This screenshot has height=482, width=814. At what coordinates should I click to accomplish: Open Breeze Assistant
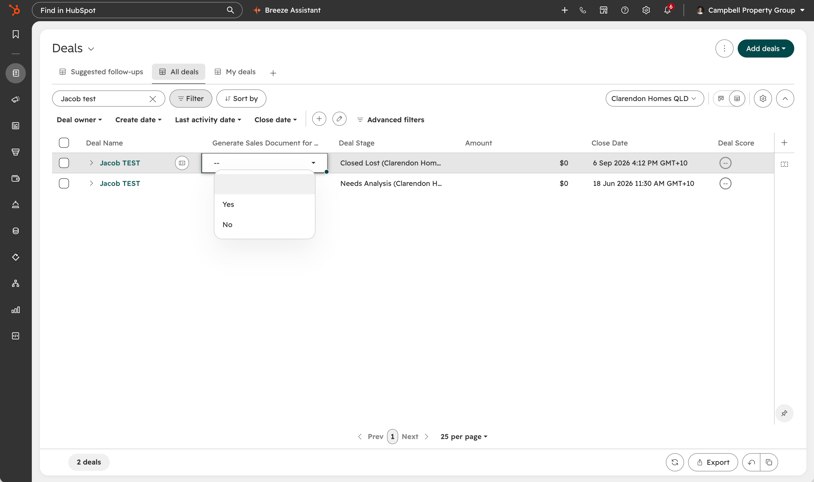[287, 10]
